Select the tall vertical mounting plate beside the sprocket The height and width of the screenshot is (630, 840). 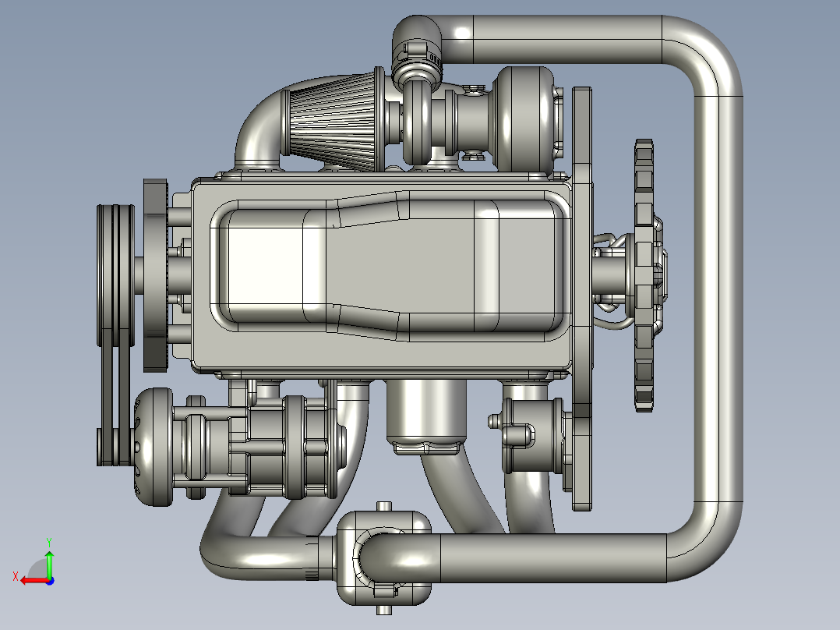pos(582,299)
